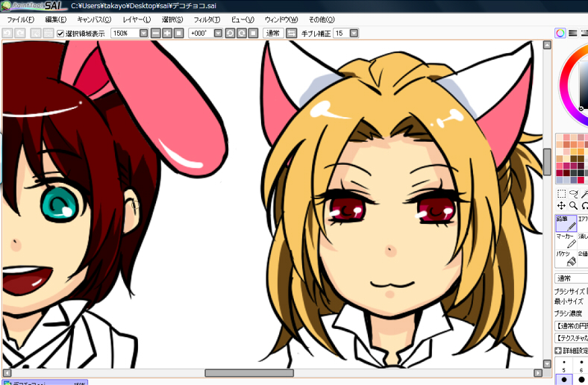Click the Undo arrow in the toolbar
This screenshot has height=385, width=588.
point(7,34)
